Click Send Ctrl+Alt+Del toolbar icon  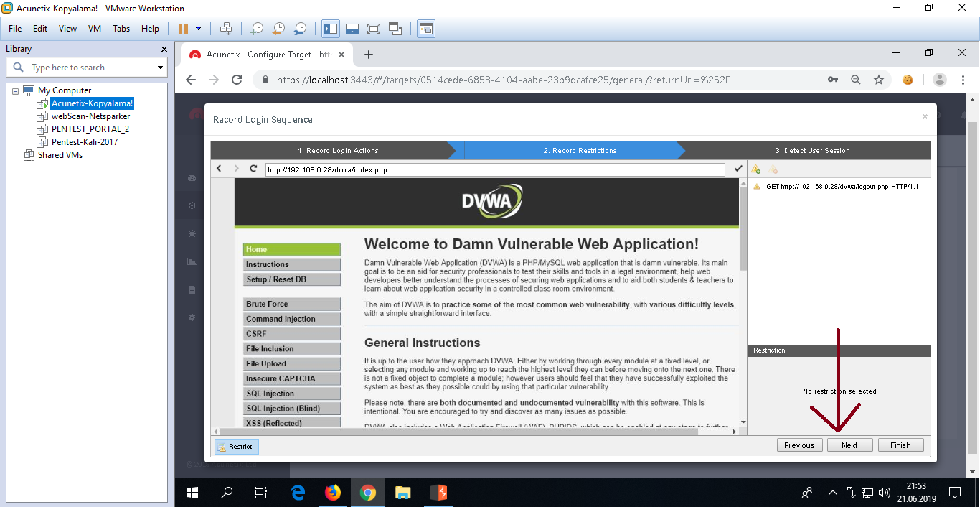[x=226, y=29]
